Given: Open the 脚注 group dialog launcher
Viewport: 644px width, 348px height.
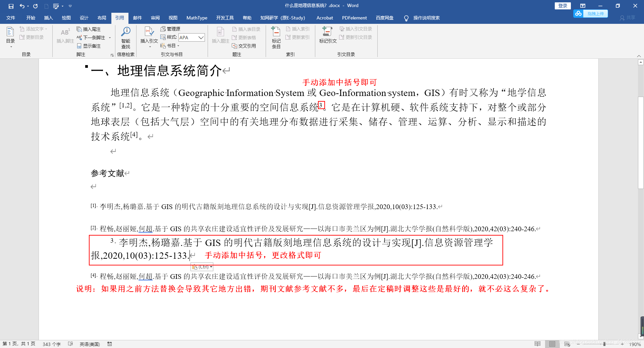Looking at the screenshot, I should click(x=112, y=55).
